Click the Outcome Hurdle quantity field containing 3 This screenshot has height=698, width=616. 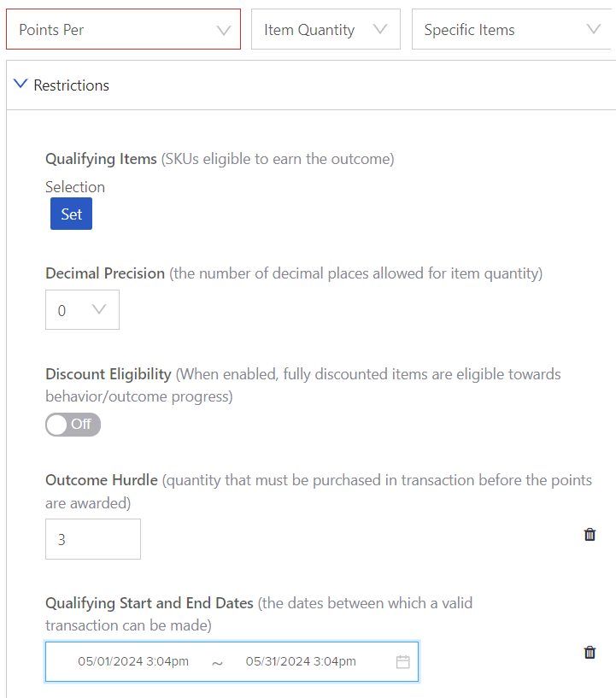[x=93, y=539]
